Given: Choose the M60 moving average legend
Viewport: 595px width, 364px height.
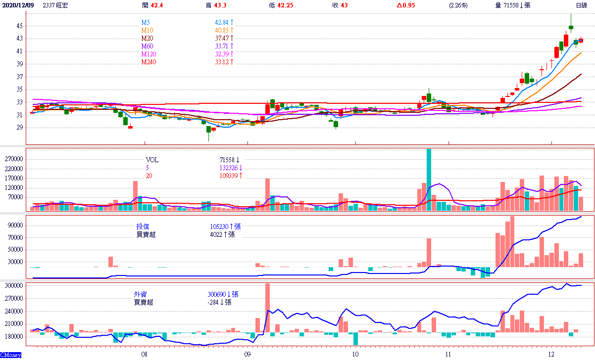Looking at the screenshot, I should (147, 46).
